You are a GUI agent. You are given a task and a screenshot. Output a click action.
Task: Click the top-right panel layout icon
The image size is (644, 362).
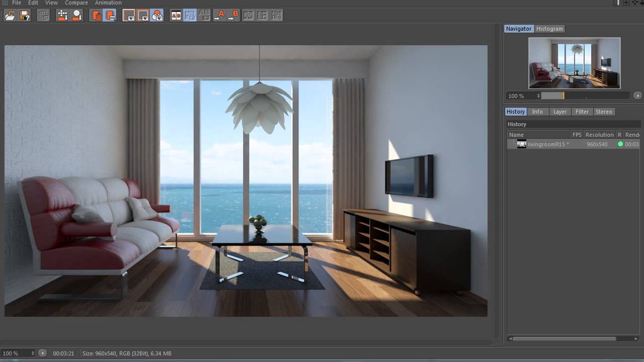click(618, 3)
